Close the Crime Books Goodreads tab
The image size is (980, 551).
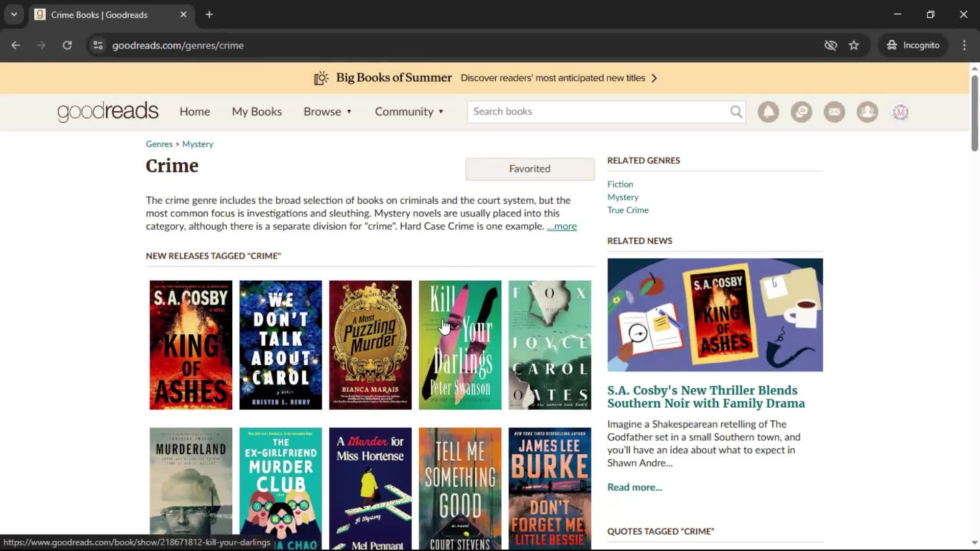click(x=183, y=14)
